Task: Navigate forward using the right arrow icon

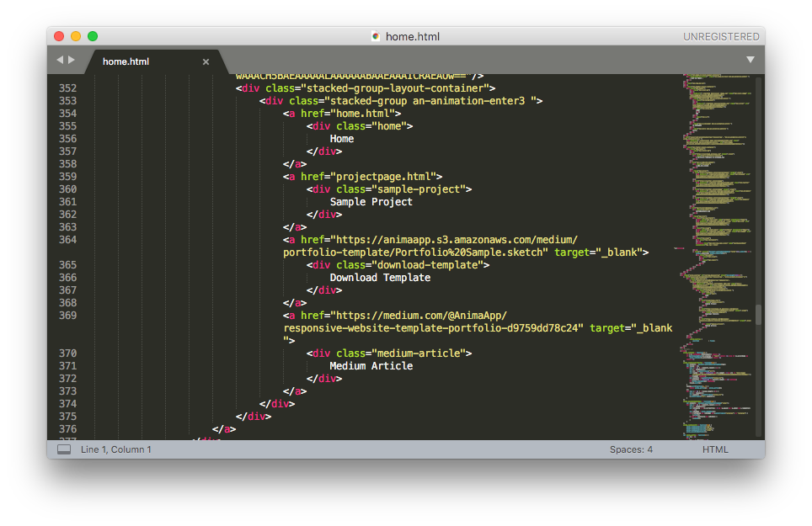Action: click(71, 61)
